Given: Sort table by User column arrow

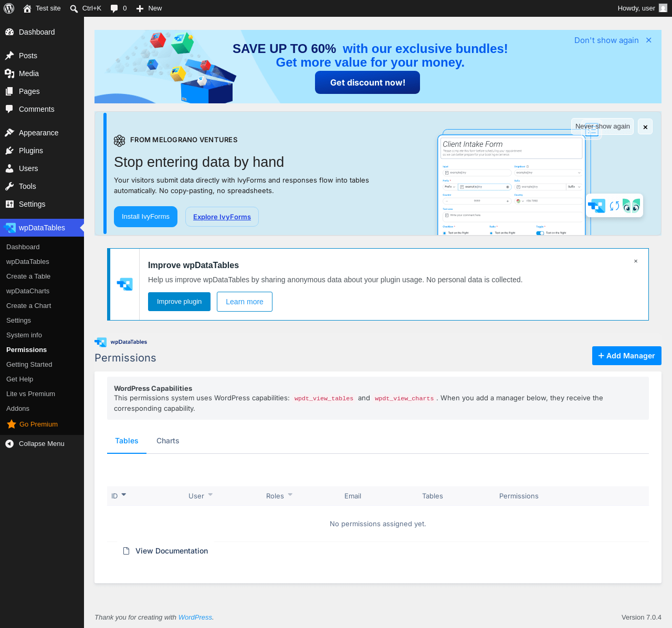Looking at the screenshot, I should [211, 495].
